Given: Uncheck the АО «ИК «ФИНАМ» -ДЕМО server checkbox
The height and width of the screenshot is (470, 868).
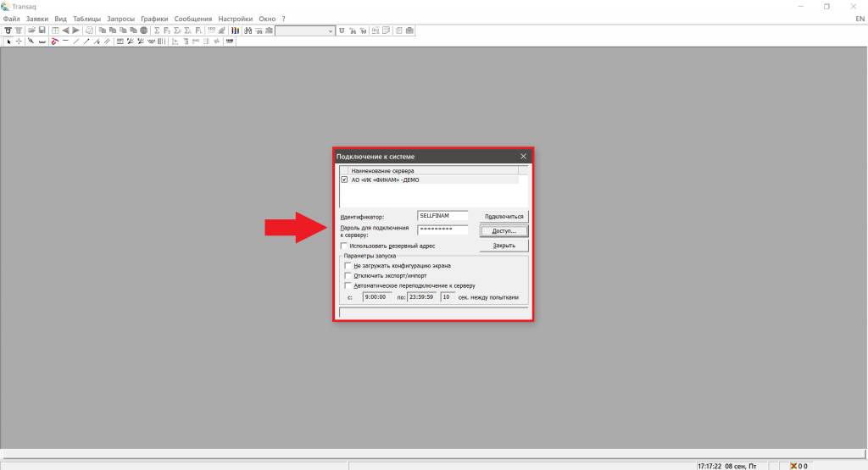Looking at the screenshot, I should [x=344, y=180].
